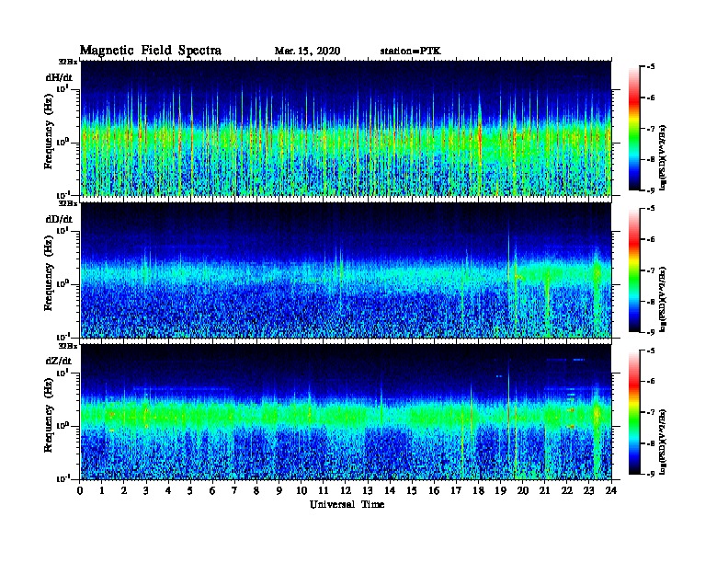Click 32Hz label atop dH/dt panel

tap(68, 62)
